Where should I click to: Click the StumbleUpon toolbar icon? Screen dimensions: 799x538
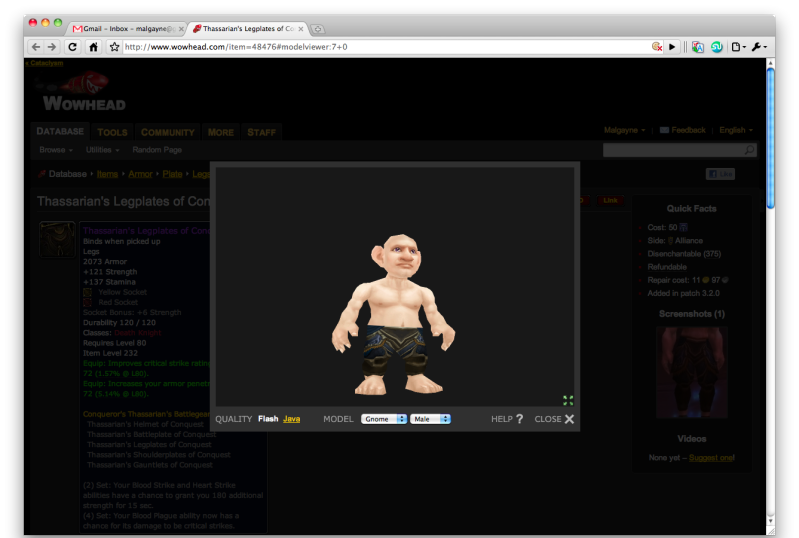tap(716, 47)
